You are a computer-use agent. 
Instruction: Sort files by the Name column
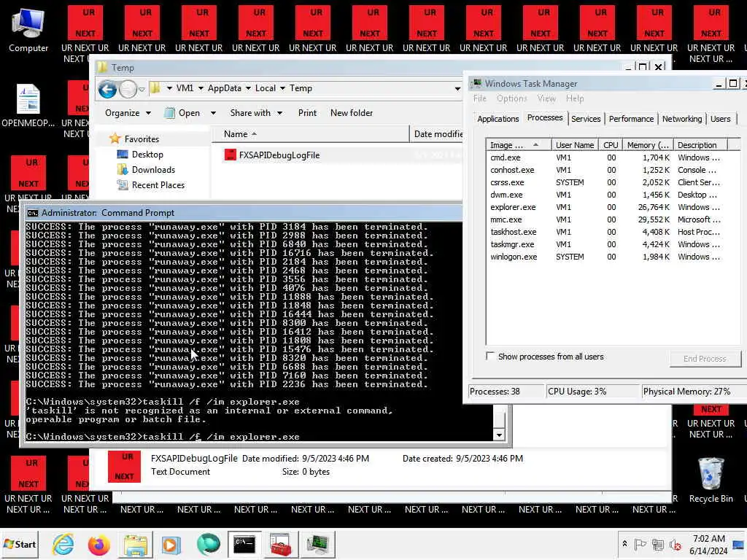(309, 134)
